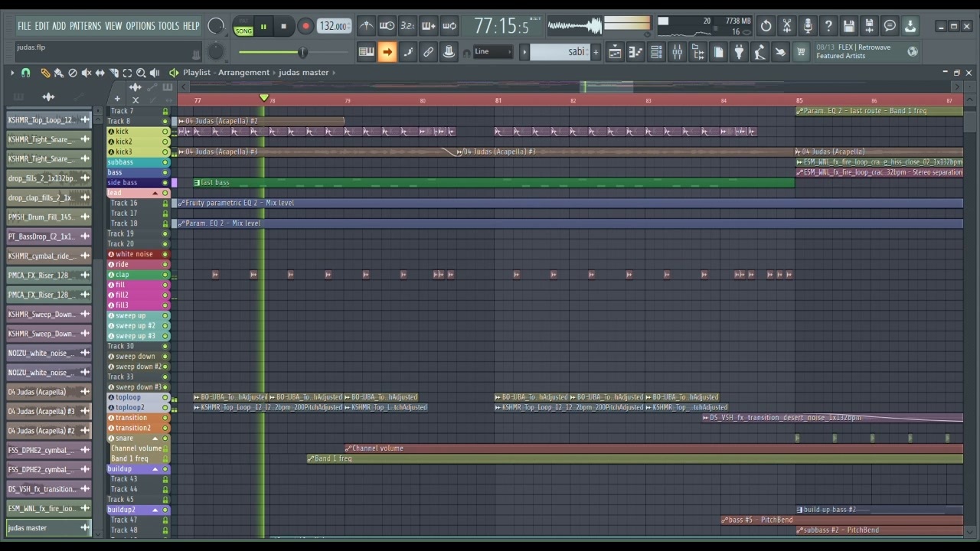The height and width of the screenshot is (551, 980).
Task: Save project with the floppy disk icon
Action: [x=848, y=26]
